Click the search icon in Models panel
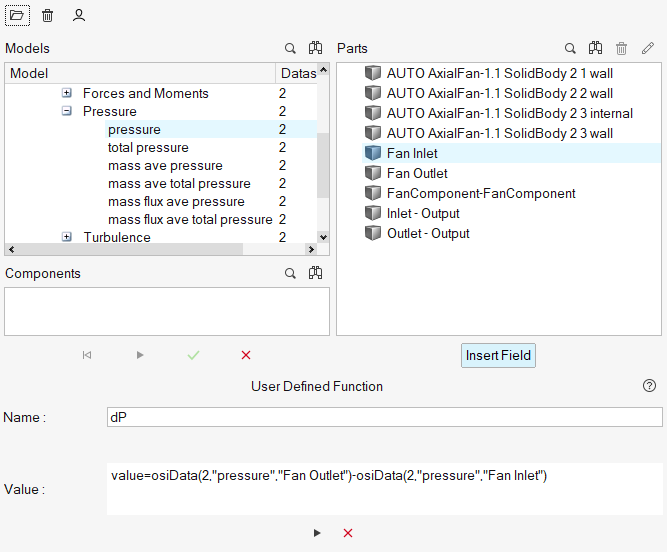 (290, 48)
